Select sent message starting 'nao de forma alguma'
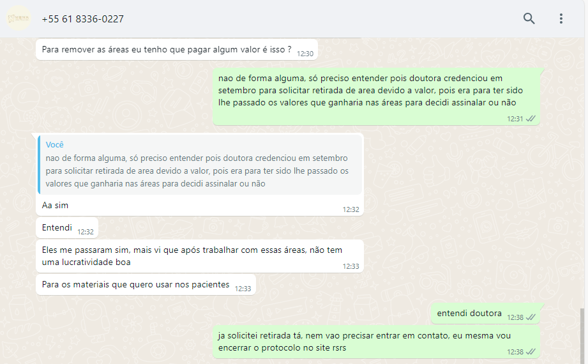588x364 pixels. 376,97
